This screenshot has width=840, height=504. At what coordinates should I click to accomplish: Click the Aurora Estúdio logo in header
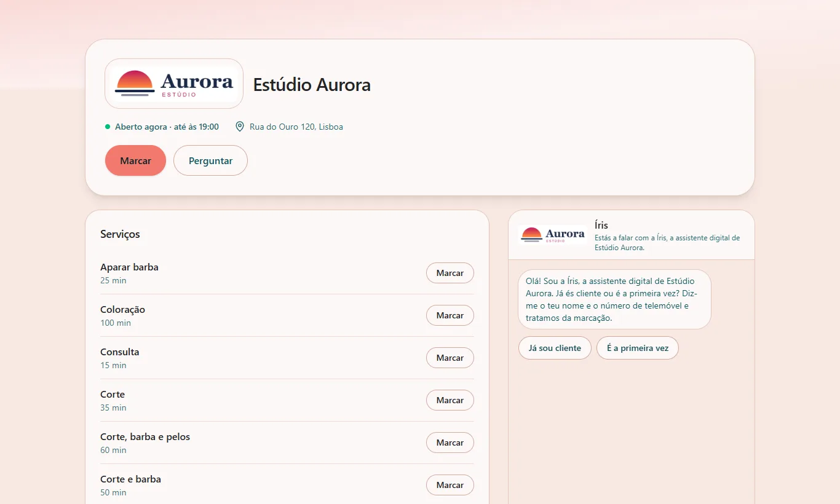[174, 84]
